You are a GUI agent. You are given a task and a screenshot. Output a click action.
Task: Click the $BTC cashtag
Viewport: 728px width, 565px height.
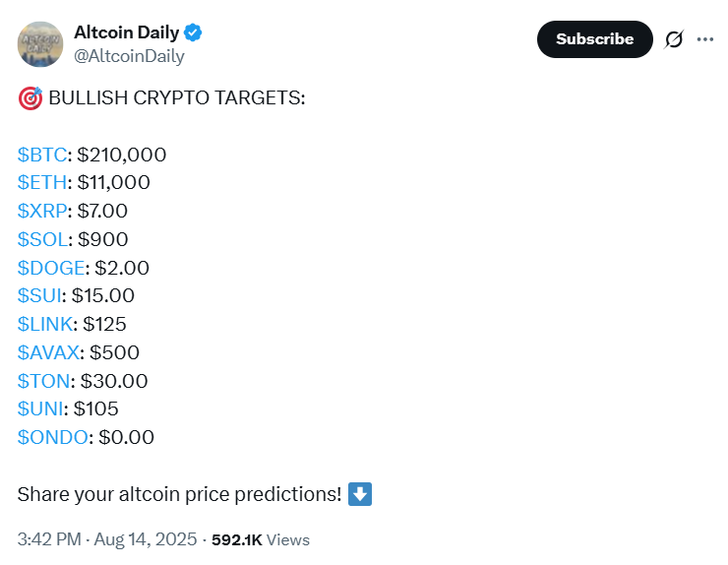click(42, 155)
